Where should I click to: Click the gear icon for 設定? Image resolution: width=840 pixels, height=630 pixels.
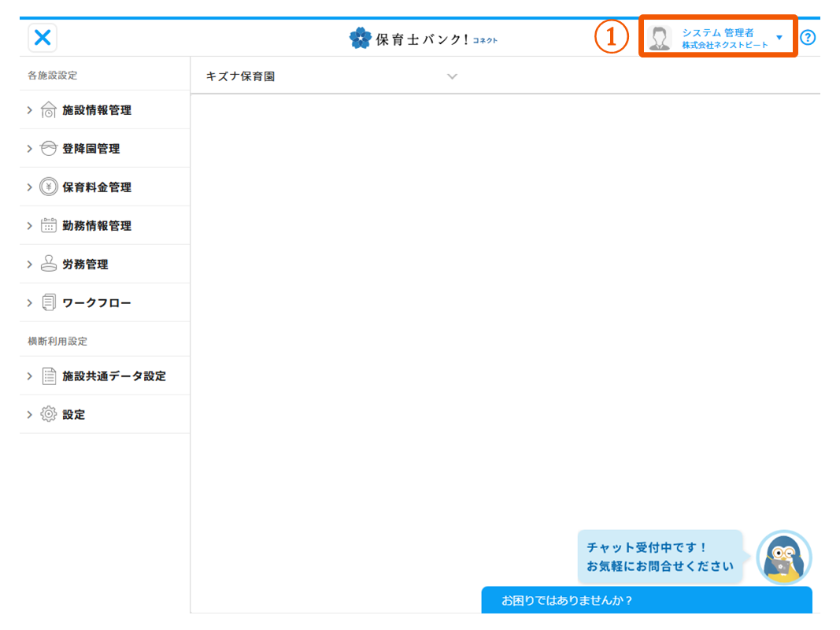click(x=48, y=414)
